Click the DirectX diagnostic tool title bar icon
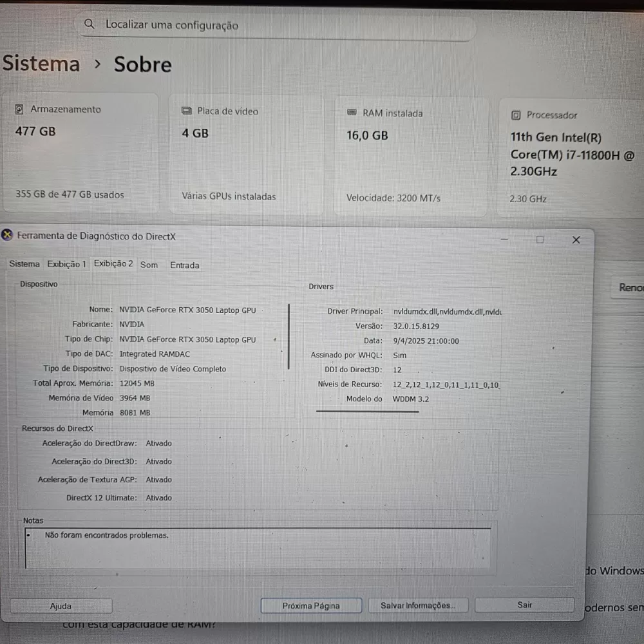Image resolution: width=644 pixels, height=644 pixels. [7, 236]
